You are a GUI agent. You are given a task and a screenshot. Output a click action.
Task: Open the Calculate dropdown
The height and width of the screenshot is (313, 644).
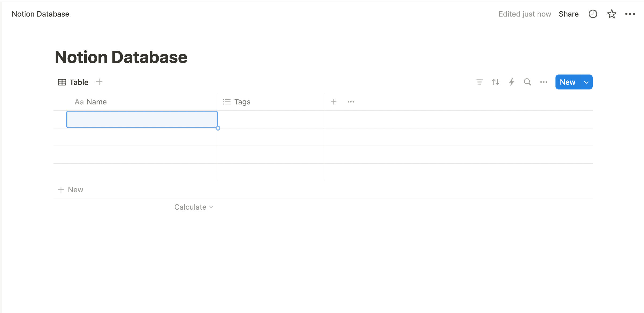coord(194,207)
